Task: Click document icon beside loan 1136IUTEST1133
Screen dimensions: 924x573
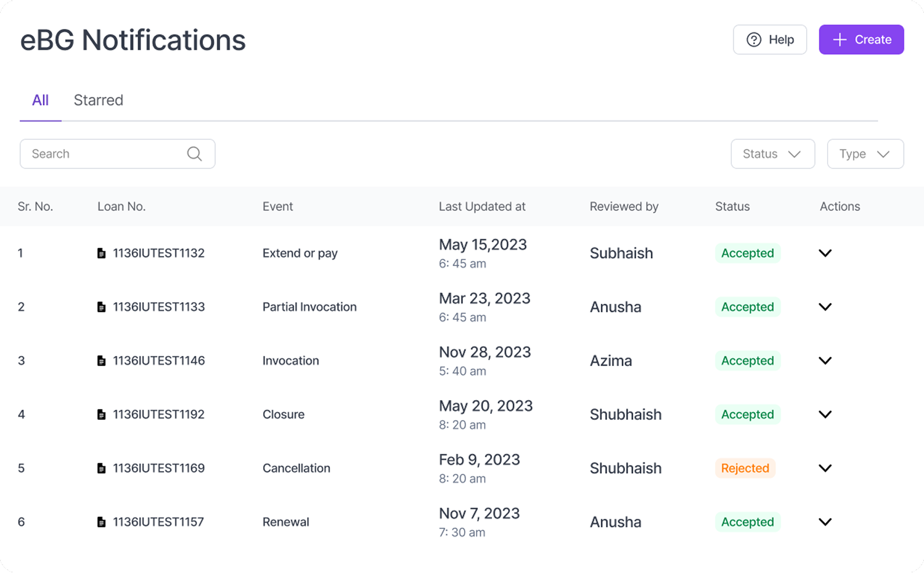Action: pyautogui.click(x=101, y=307)
